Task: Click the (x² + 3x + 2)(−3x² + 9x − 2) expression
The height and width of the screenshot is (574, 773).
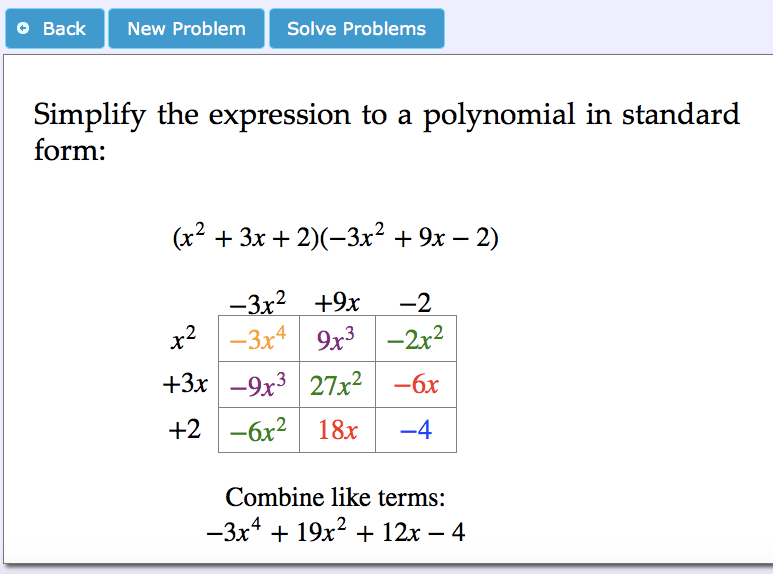Action: point(335,238)
